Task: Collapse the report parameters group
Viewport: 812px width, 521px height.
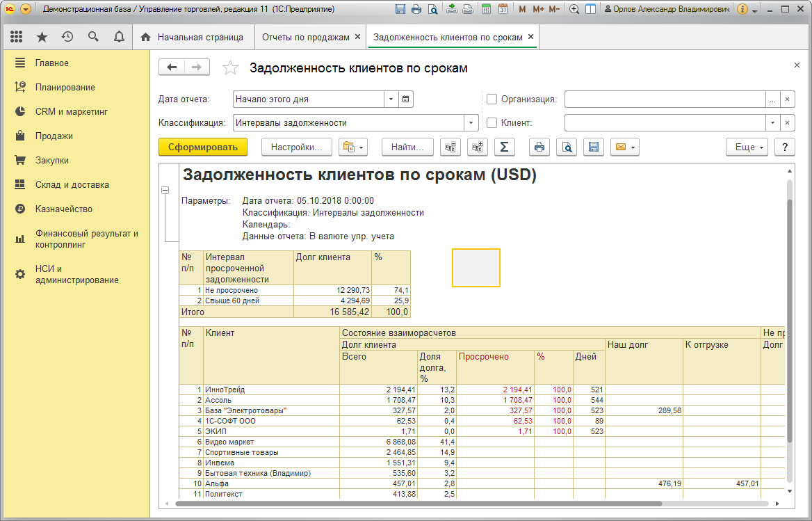Action: coord(165,190)
